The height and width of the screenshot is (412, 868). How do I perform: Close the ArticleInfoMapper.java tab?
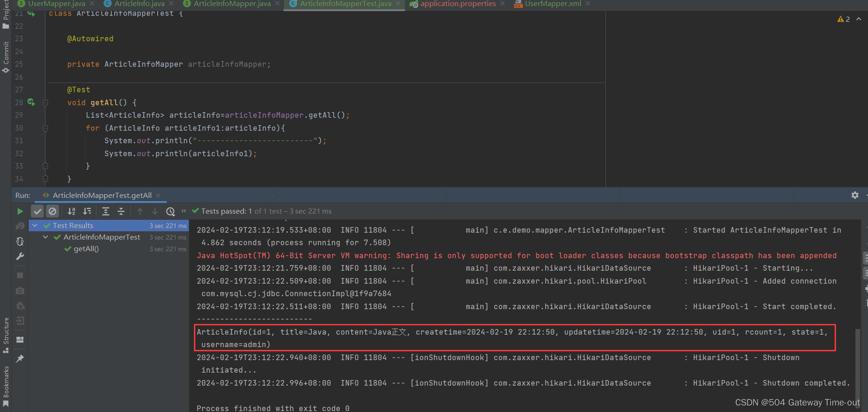click(277, 4)
